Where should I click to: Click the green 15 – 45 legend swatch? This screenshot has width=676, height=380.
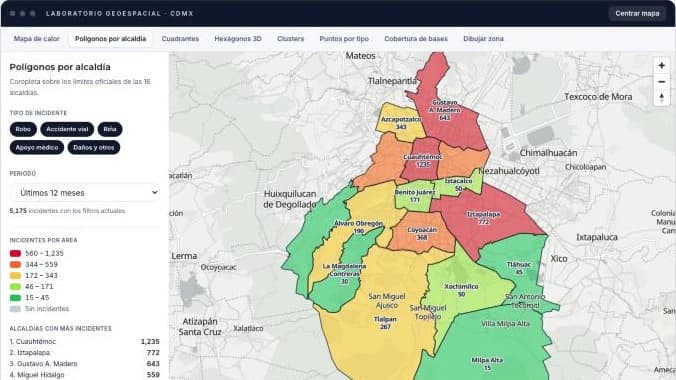(x=15, y=298)
